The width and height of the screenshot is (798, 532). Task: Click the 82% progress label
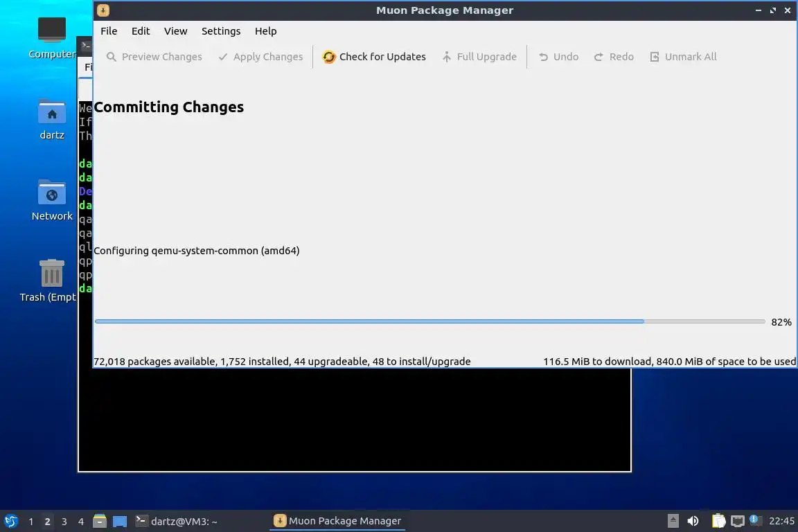pos(781,321)
